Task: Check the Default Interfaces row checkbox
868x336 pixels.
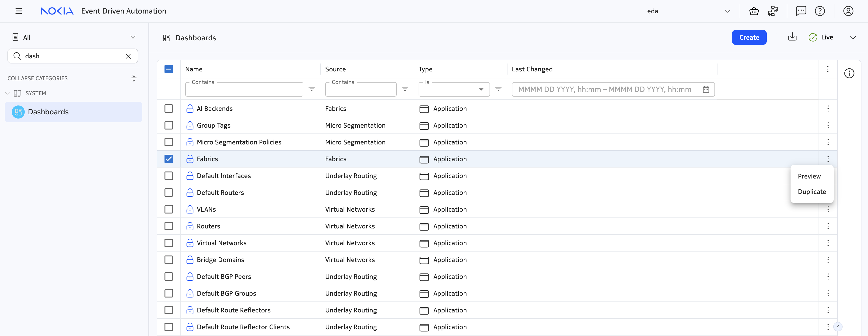Action: pos(168,176)
